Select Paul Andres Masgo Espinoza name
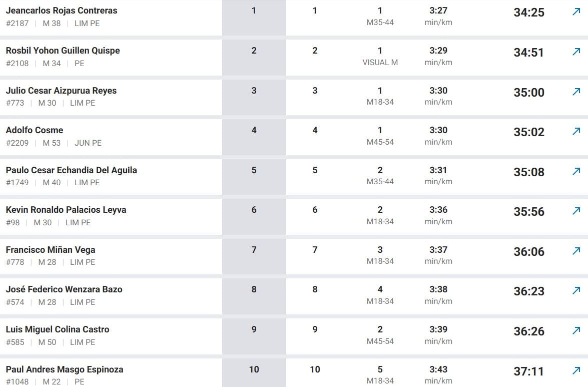This screenshot has height=387, width=588. (65, 369)
